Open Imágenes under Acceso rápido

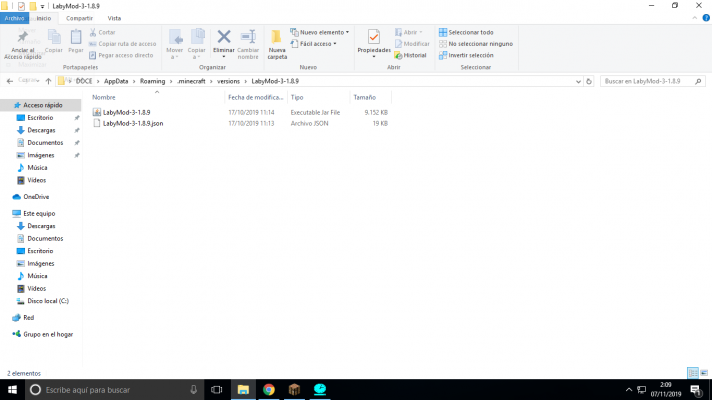[40, 155]
